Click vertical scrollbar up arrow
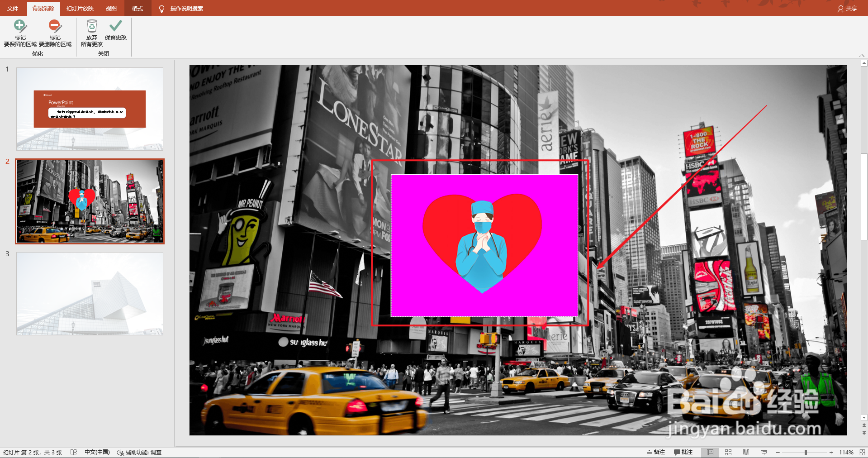 (x=864, y=63)
